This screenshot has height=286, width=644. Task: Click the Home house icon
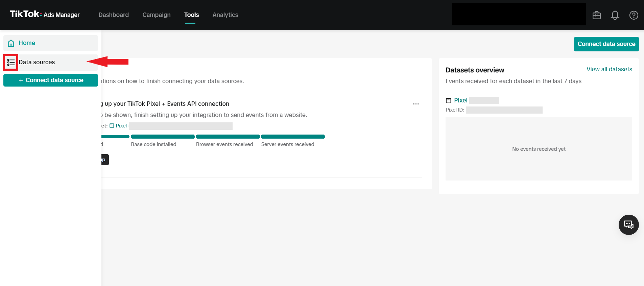11,43
